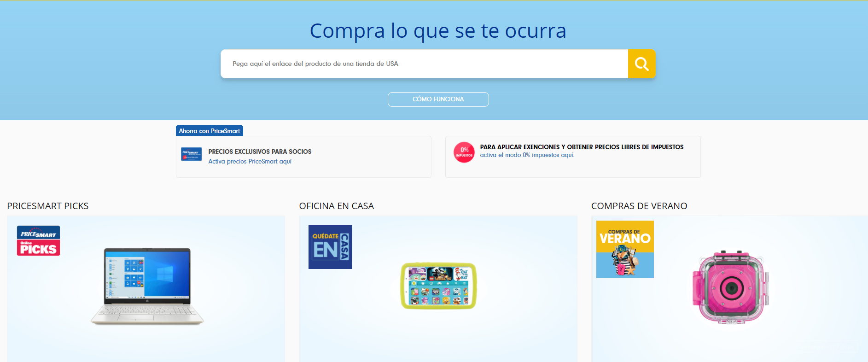Open the PriceSmart Online Picks logo badge
Viewport: 868px width, 362px height.
(x=39, y=240)
